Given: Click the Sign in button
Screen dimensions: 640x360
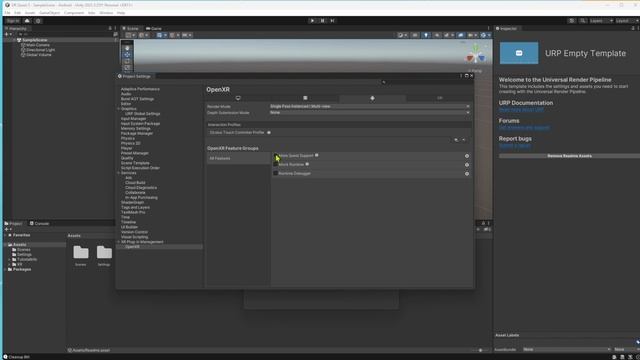Looking at the screenshot, I should pos(13,21).
